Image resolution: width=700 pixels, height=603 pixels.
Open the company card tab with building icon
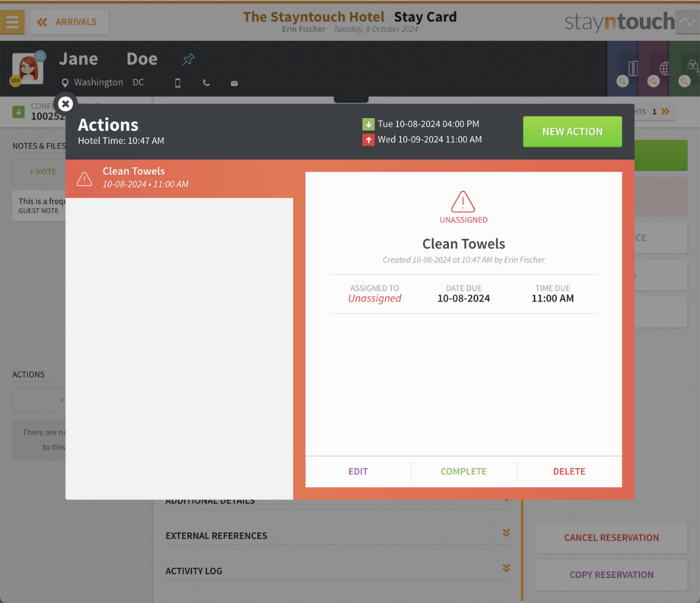(x=622, y=69)
